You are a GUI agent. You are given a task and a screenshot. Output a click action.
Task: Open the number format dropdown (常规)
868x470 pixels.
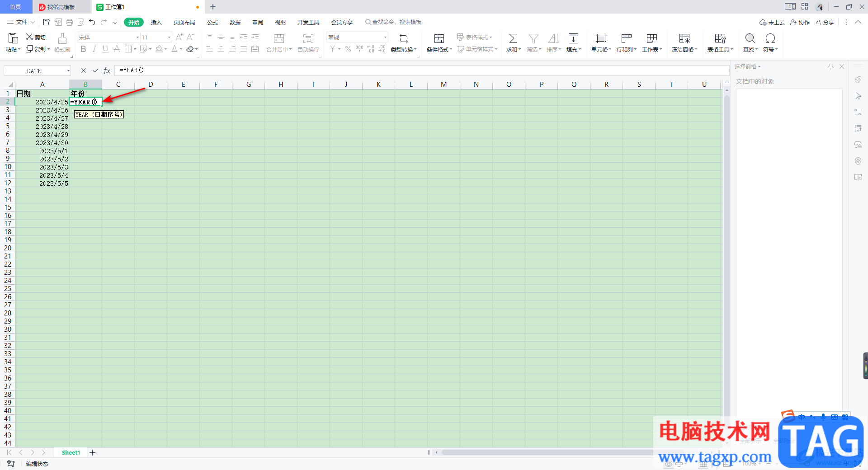coord(385,37)
